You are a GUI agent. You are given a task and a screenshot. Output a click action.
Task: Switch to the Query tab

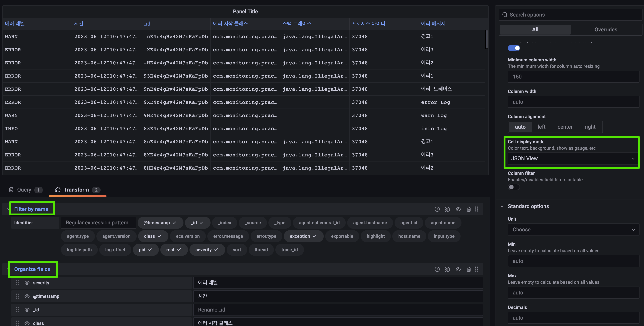pyautogui.click(x=24, y=190)
